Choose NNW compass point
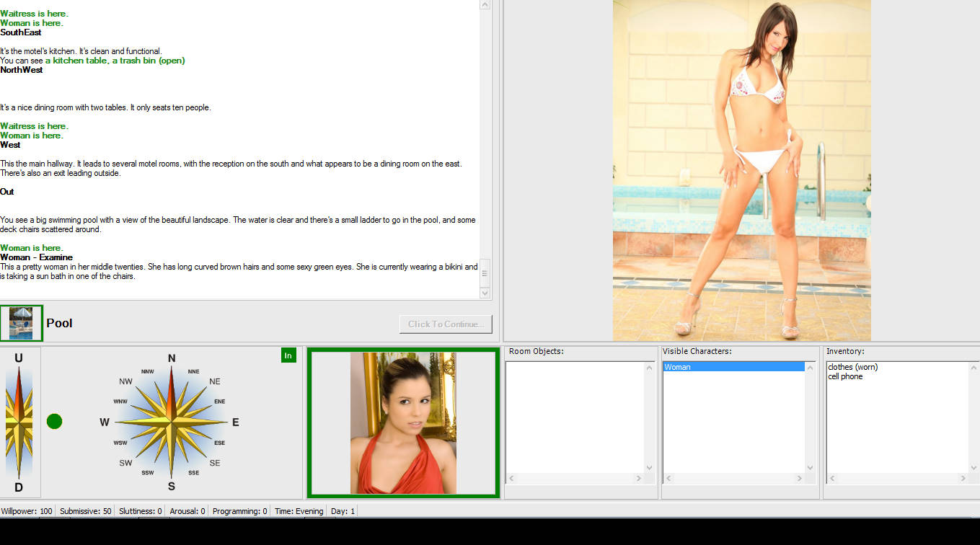This screenshot has height=545, width=980. (x=148, y=372)
